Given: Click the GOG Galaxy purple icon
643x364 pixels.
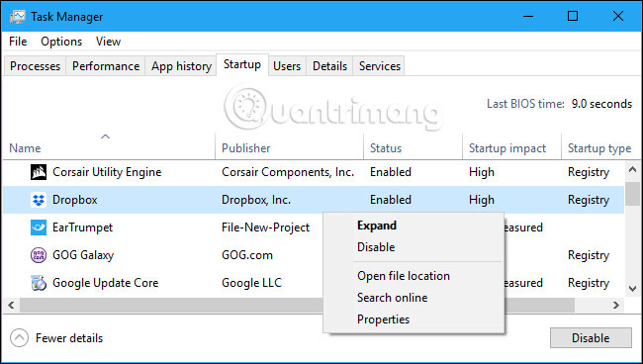Looking at the screenshot, I should 39,255.
